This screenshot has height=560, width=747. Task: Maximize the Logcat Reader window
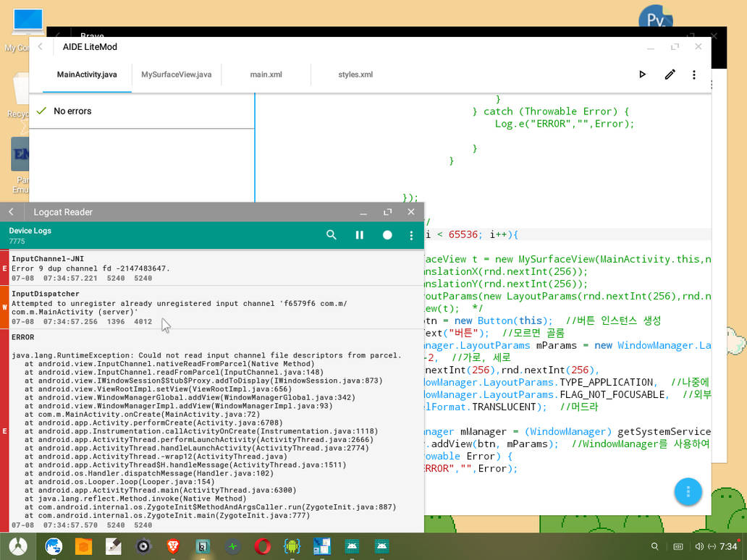[x=387, y=212]
